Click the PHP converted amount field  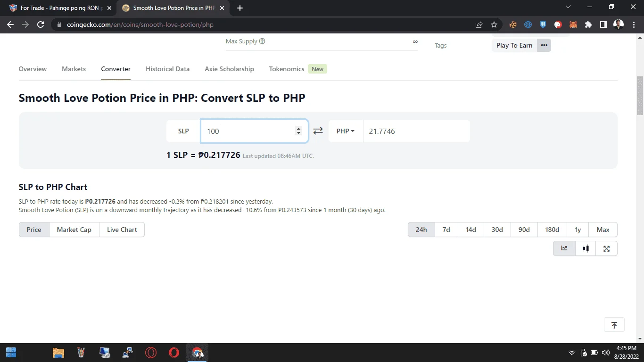coord(416,131)
